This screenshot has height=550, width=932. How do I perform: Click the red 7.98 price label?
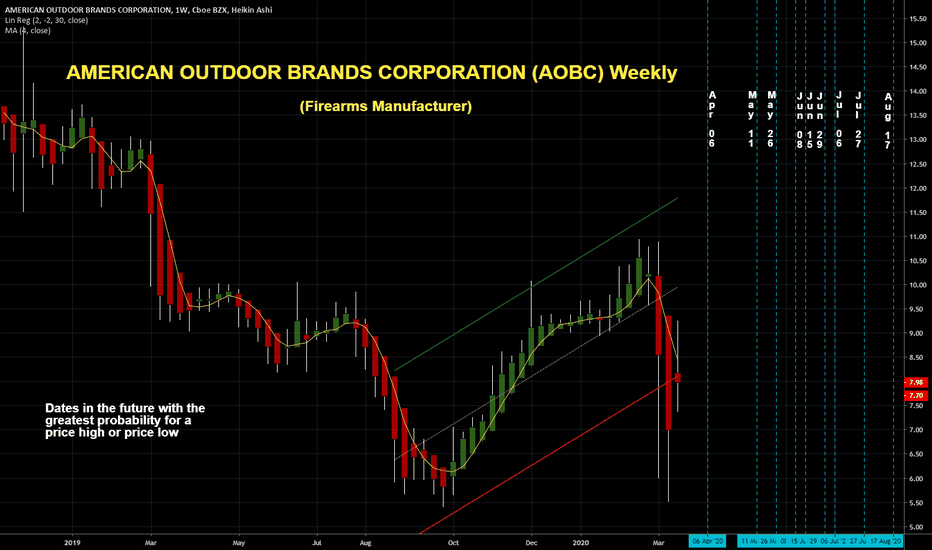915,382
